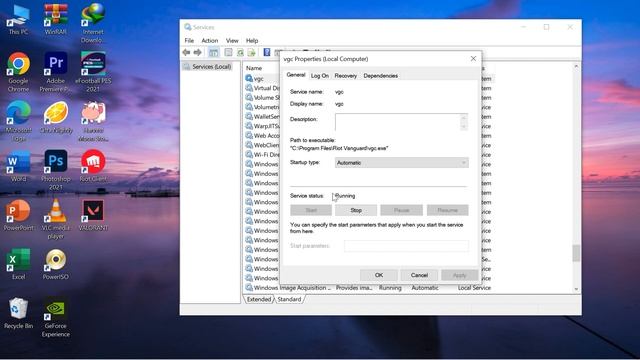Open Photoshop 2021 desktop shortcut
This screenshot has width=640, height=360.
click(x=56, y=169)
